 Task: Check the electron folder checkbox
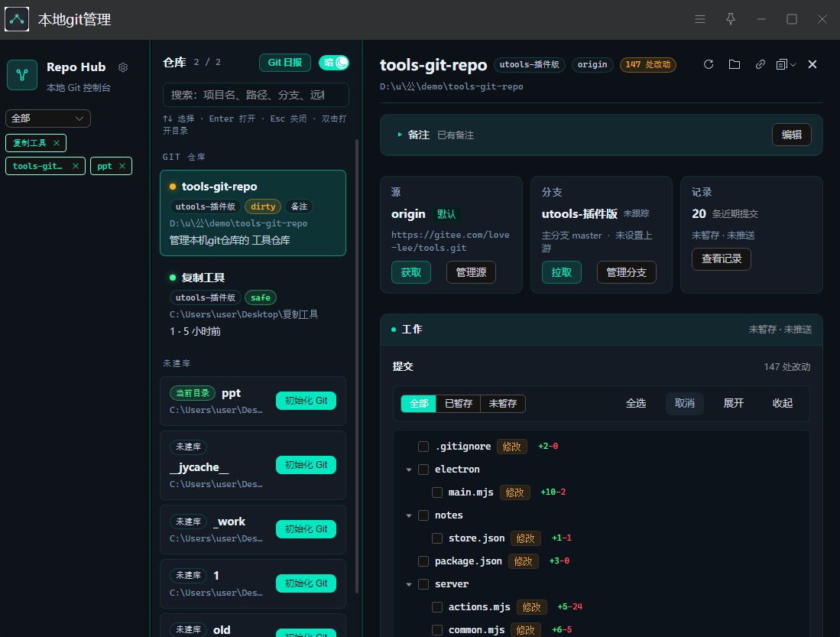click(x=423, y=470)
